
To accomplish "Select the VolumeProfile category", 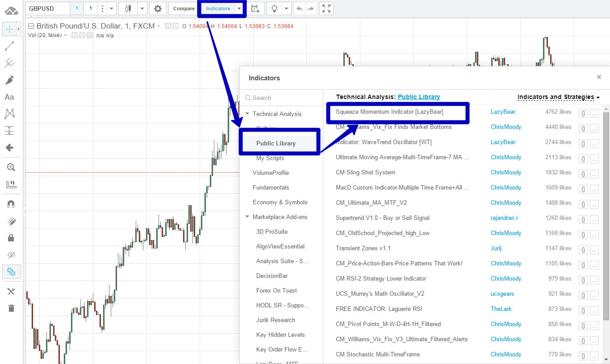I will (x=271, y=173).
